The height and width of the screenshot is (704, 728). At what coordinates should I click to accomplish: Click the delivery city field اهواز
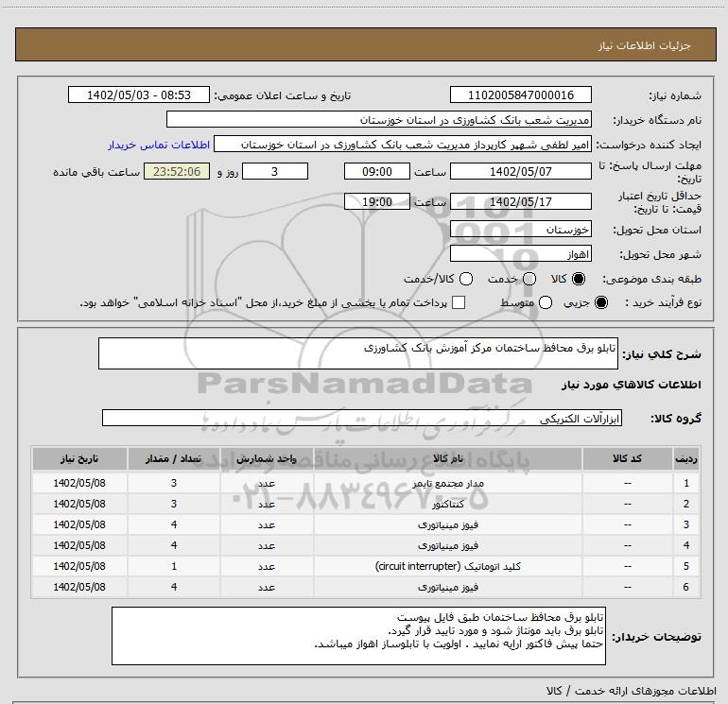tap(520, 253)
